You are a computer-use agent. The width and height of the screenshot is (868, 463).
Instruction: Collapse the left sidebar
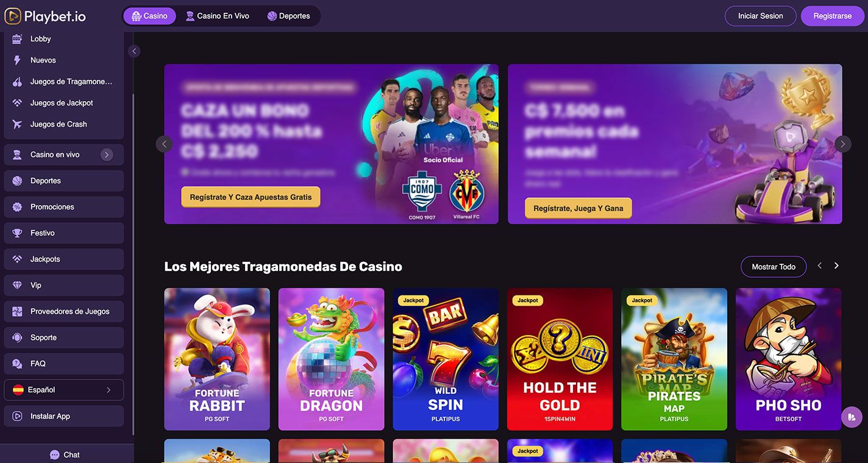coord(134,51)
